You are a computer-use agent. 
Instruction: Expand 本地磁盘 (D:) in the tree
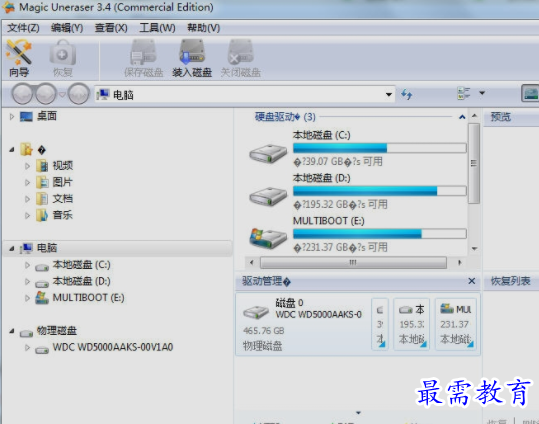tap(28, 282)
